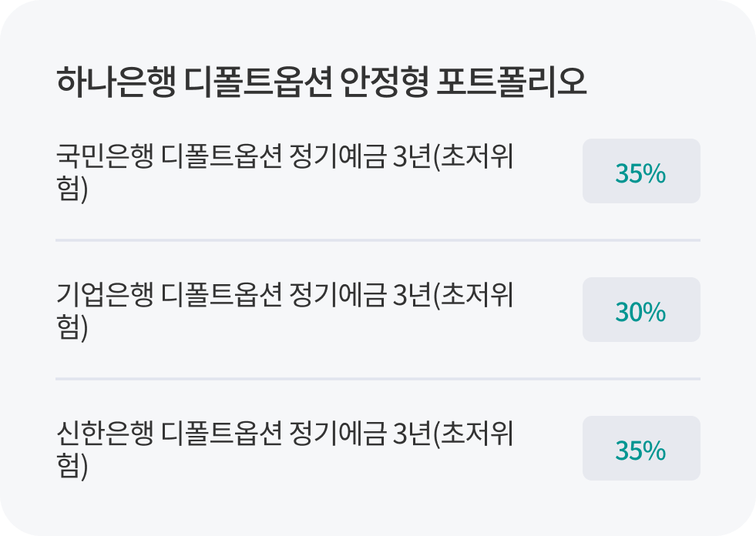Screen dimensions: 756x536
Task: Click the 하나은행 디폴트옵션 안정형 포트폴리오 title
Action: (321, 82)
